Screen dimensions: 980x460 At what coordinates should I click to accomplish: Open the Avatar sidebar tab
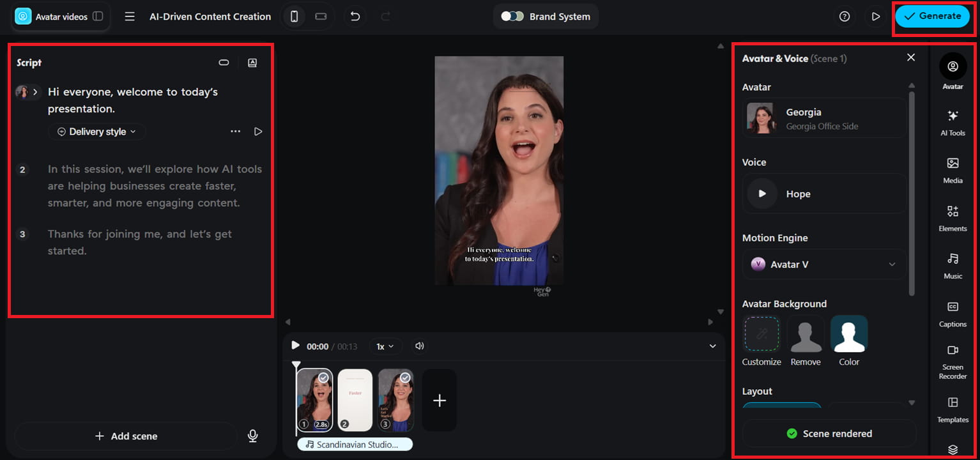(953, 71)
